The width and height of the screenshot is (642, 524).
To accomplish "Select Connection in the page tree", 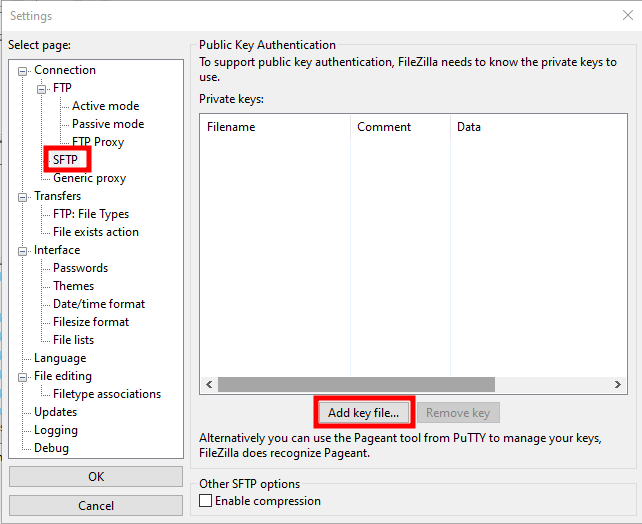I will tap(65, 70).
